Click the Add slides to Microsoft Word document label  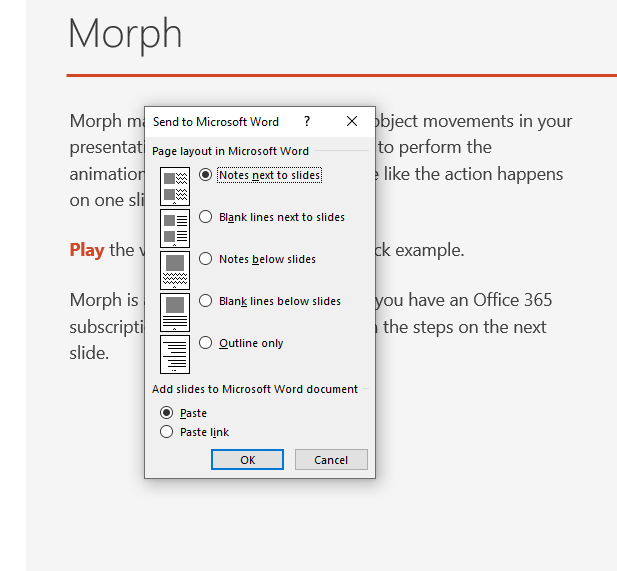click(255, 389)
